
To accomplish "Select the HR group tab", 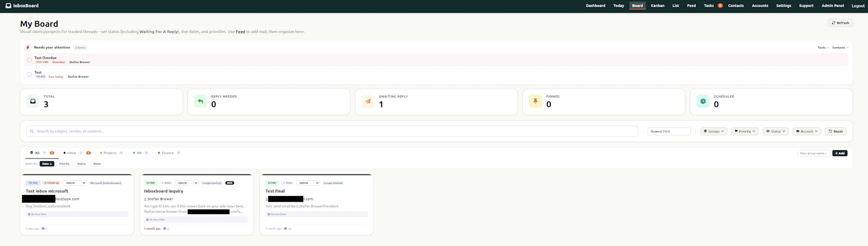I will click(141, 153).
